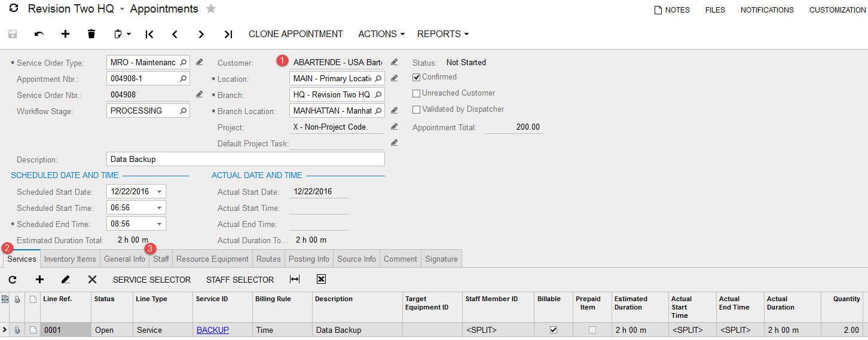The image size is (868, 340).
Task: Open the Workflow Stage lookup magnifier
Action: (184, 111)
